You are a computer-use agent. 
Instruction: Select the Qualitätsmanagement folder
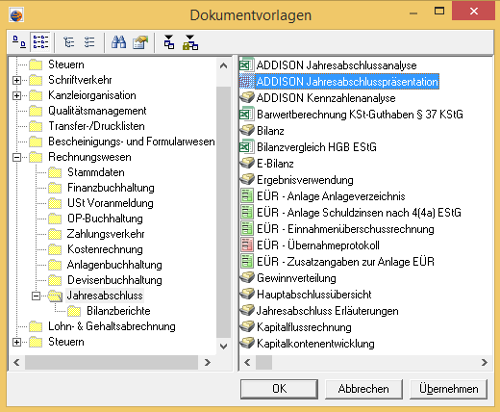pyautogui.click(x=97, y=111)
